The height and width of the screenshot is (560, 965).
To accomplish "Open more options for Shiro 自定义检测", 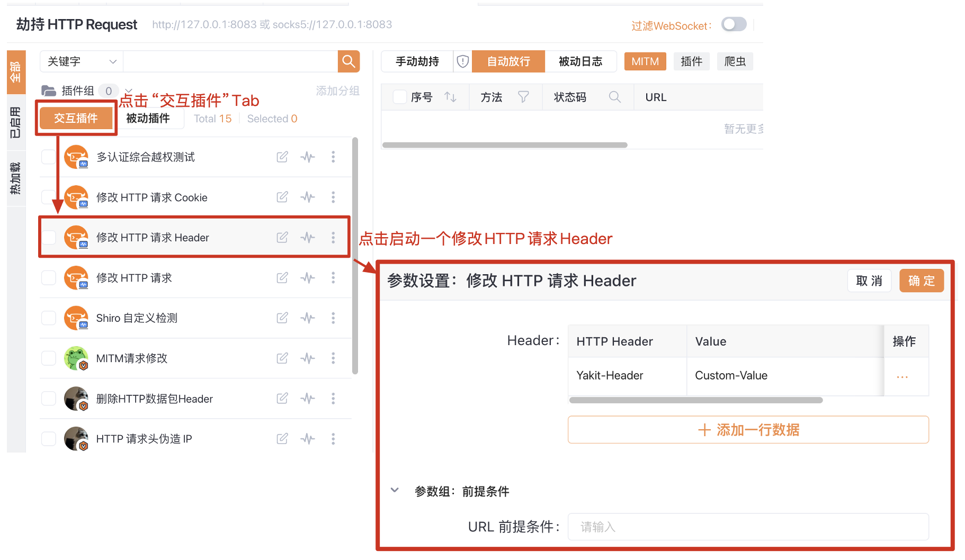I will pyautogui.click(x=333, y=318).
